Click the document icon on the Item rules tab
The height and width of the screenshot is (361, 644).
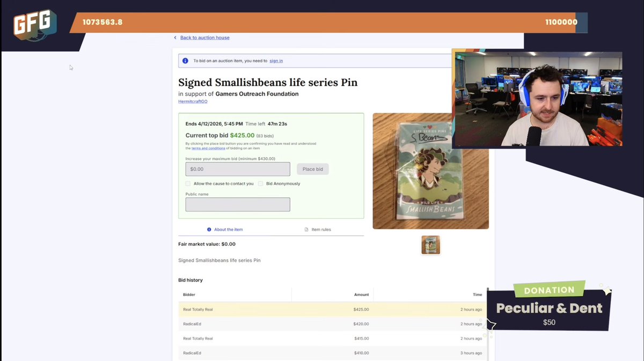point(306,230)
